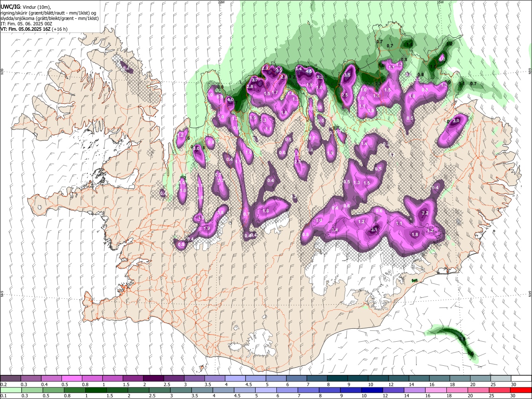Select the 3.7 value on the north coast
The width and height of the screenshot is (532, 399).
tap(255, 79)
